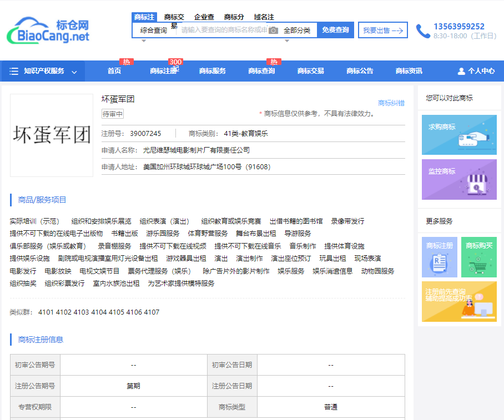Click the applicant name 尤尼维瑟城电影制片厂有限责任公司
Screen dimensions: 504x420
pyautogui.click(x=196, y=150)
